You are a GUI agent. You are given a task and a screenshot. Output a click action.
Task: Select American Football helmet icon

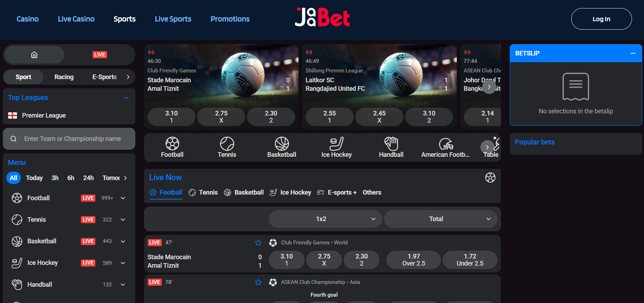[446, 143]
